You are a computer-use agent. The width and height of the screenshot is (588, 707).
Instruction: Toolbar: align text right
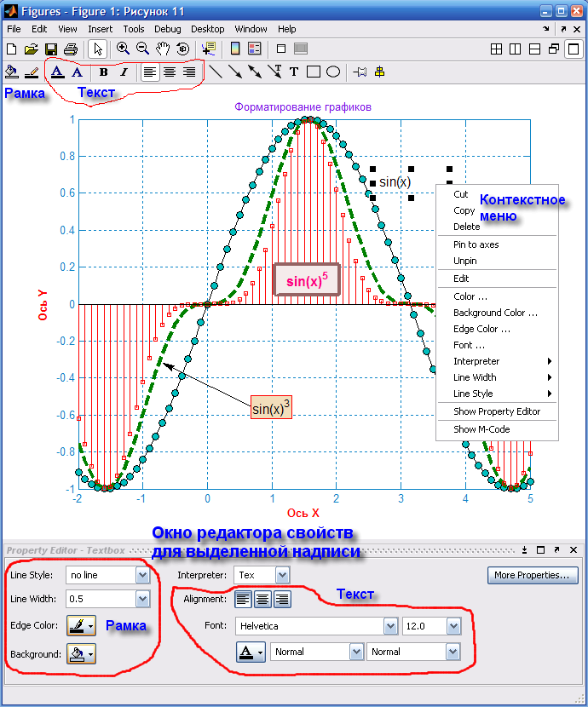click(x=189, y=72)
